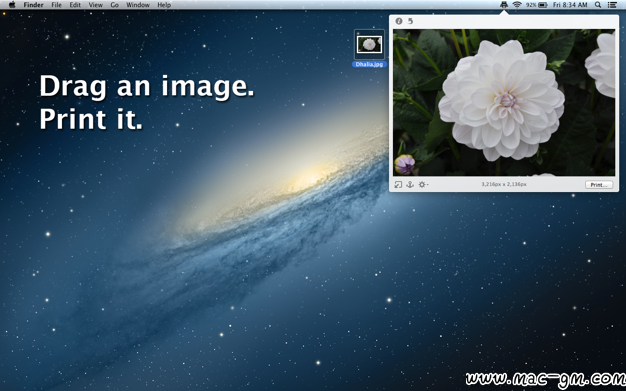This screenshot has width=626, height=391.
Task: Click the info icon in the print popover
Action: [398, 21]
